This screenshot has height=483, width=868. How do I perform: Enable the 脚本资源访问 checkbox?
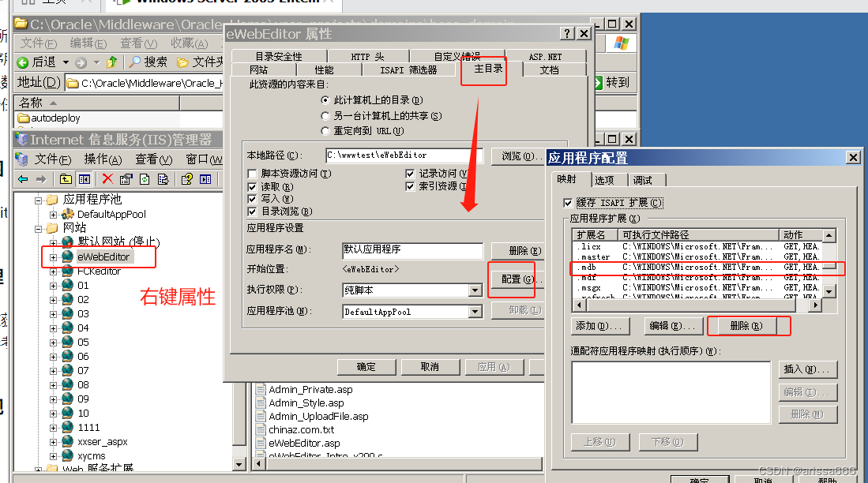point(252,173)
